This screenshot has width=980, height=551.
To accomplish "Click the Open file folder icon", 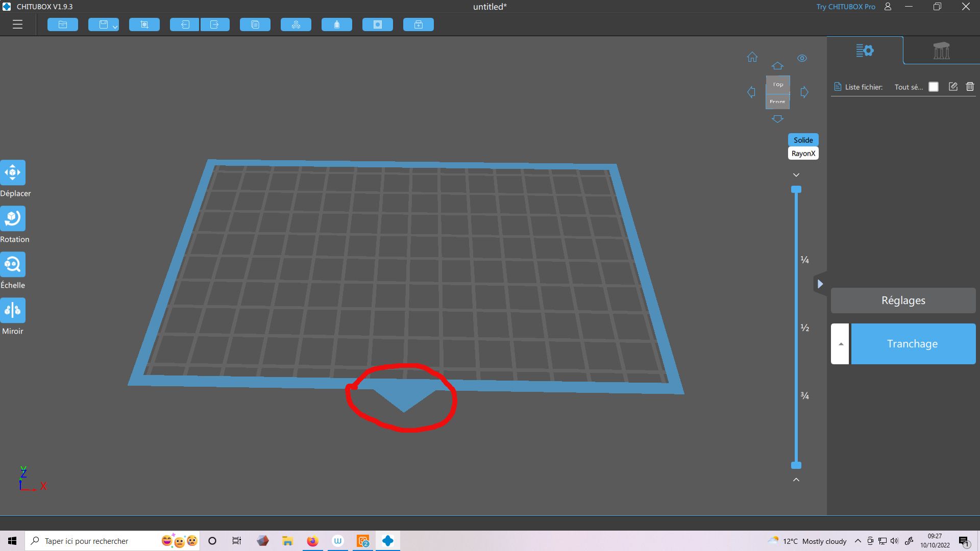I will [x=63, y=24].
